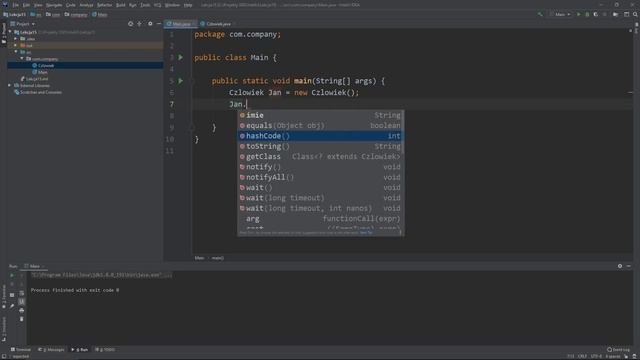The height and width of the screenshot is (360, 640).
Task: Open the Event Log in status bar
Action: [618, 349]
